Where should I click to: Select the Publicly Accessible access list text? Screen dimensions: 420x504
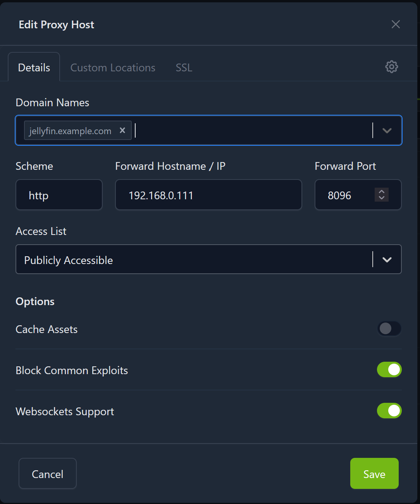click(x=69, y=260)
